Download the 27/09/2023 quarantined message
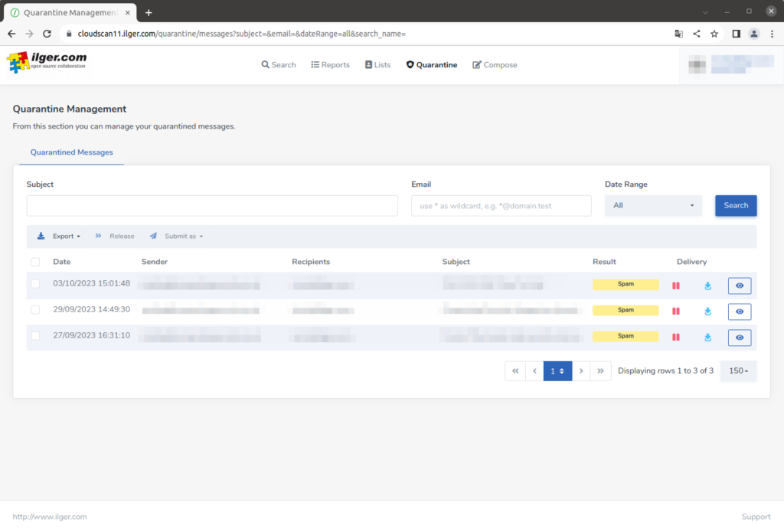Image resolution: width=784 pixels, height=532 pixels. [707, 337]
